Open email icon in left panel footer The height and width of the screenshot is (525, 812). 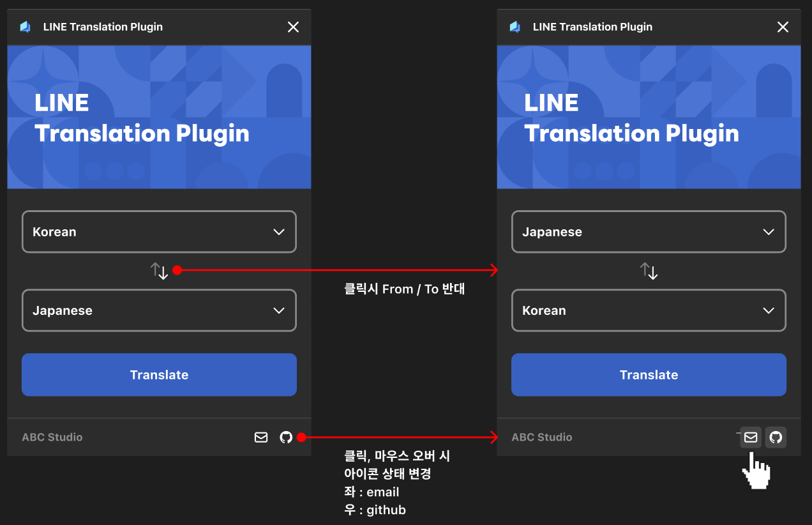[x=261, y=438]
